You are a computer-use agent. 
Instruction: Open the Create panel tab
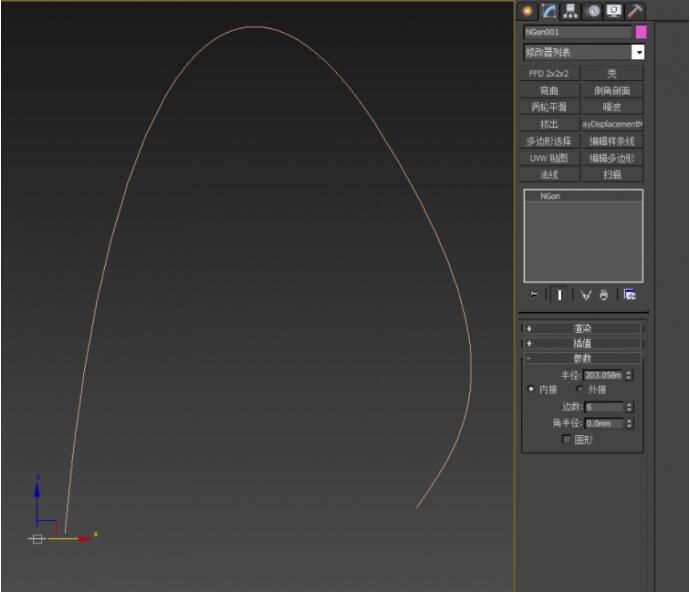tap(528, 11)
